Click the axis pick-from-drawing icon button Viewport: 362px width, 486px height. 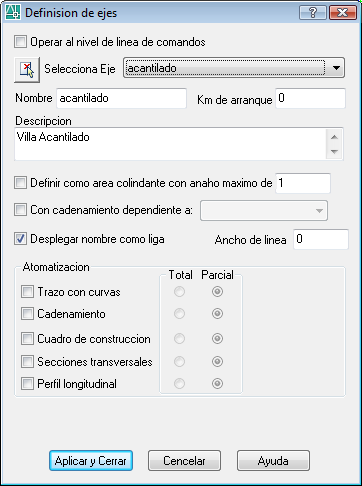point(27,69)
